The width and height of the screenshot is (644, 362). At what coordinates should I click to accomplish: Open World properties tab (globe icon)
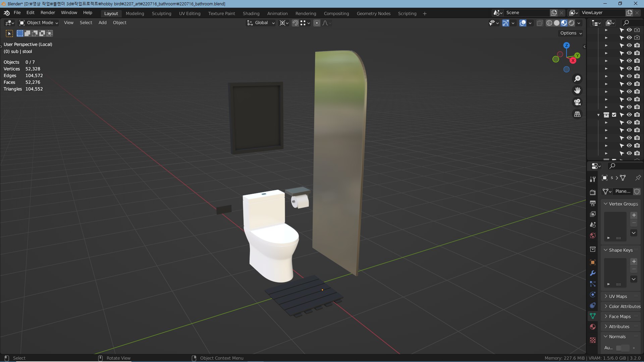pyautogui.click(x=593, y=236)
